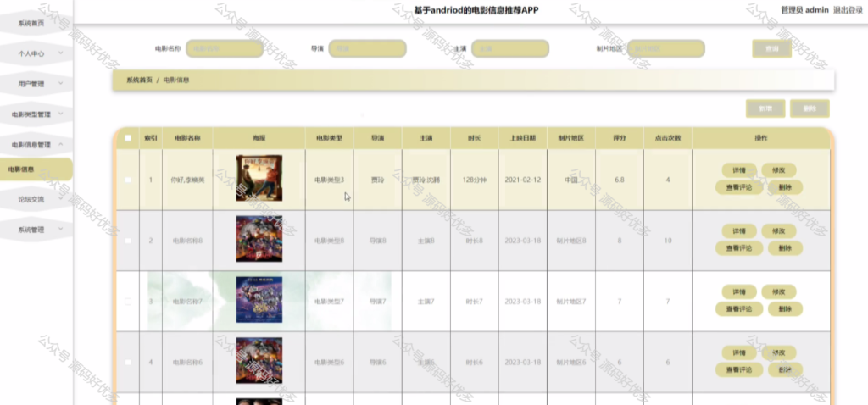Image resolution: width=868 pixels, height=405 pixels.
Task: Check the checkbox for row 3
Action: pos(128,302)
